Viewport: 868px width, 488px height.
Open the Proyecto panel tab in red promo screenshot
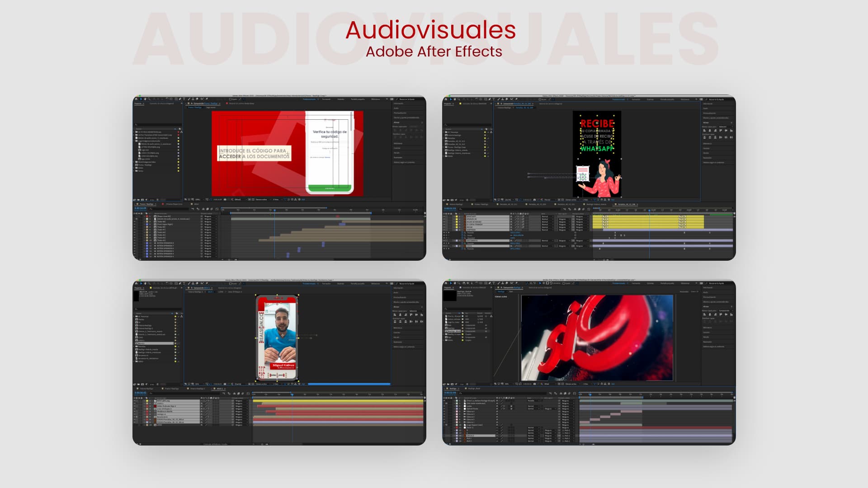click(138, 103)
